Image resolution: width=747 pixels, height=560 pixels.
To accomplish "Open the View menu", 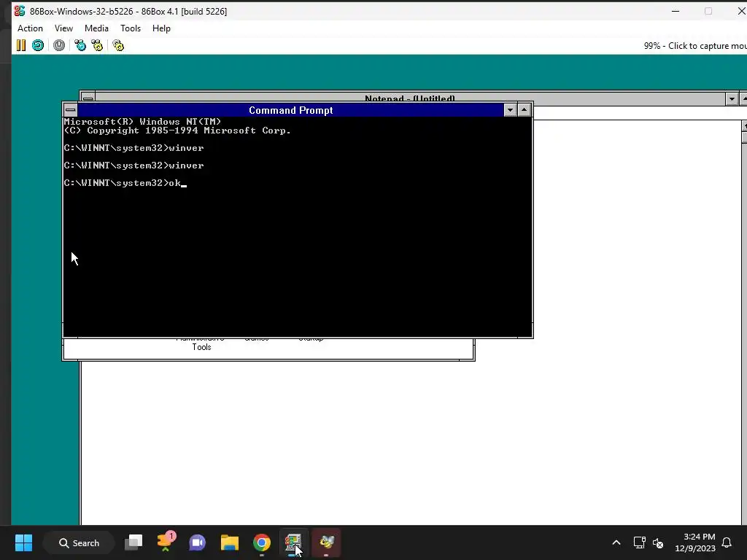I will 63,28.
